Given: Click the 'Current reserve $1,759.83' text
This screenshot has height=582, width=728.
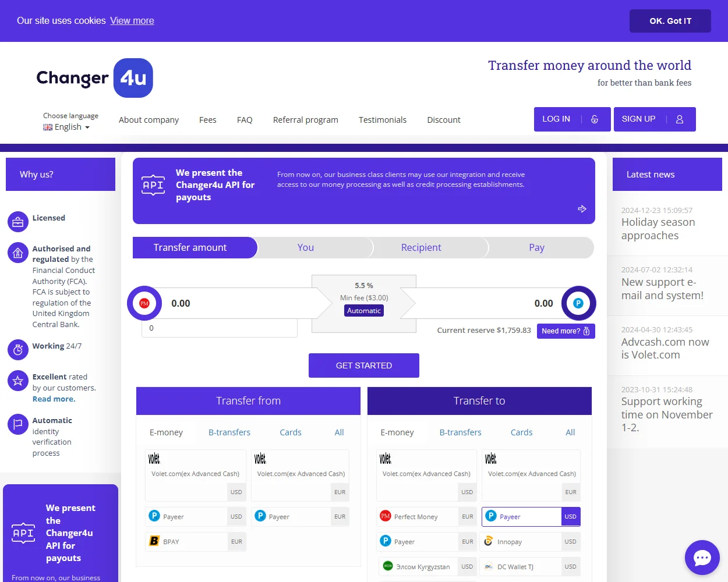Looking at the screenshot, I should pos(484,331).
